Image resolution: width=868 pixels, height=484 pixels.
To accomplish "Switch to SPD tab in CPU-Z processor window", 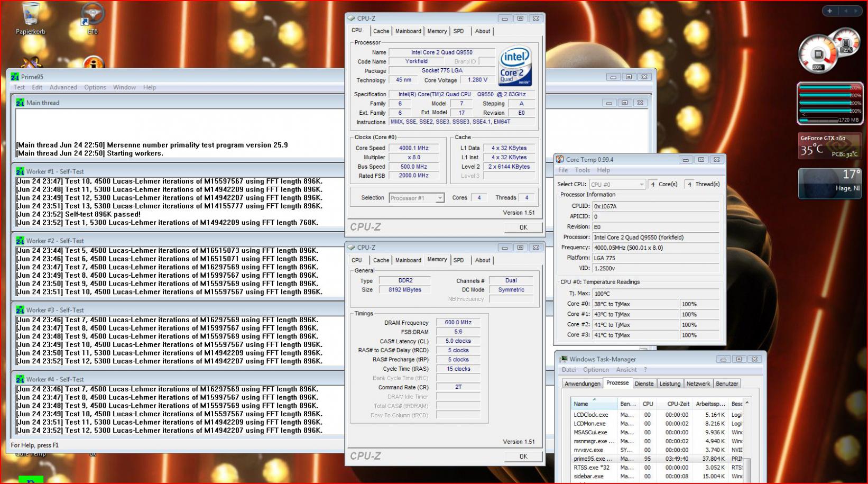I will 459,31.
